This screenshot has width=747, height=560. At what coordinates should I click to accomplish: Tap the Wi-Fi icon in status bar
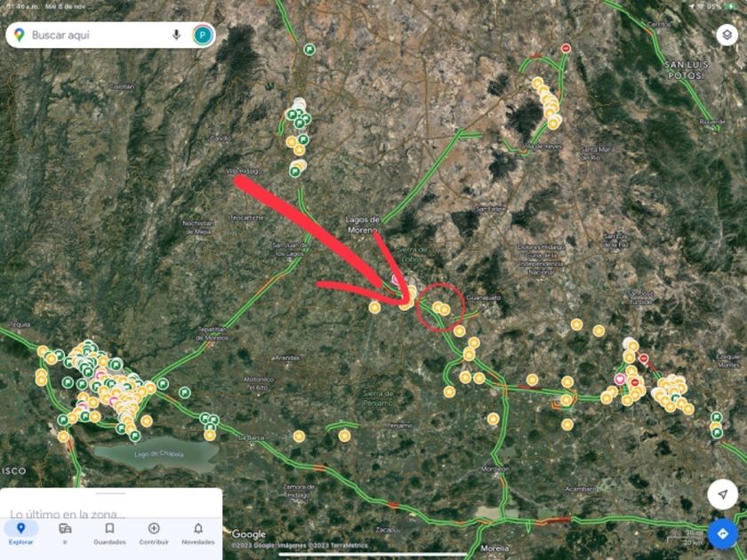tap(701, 7)
